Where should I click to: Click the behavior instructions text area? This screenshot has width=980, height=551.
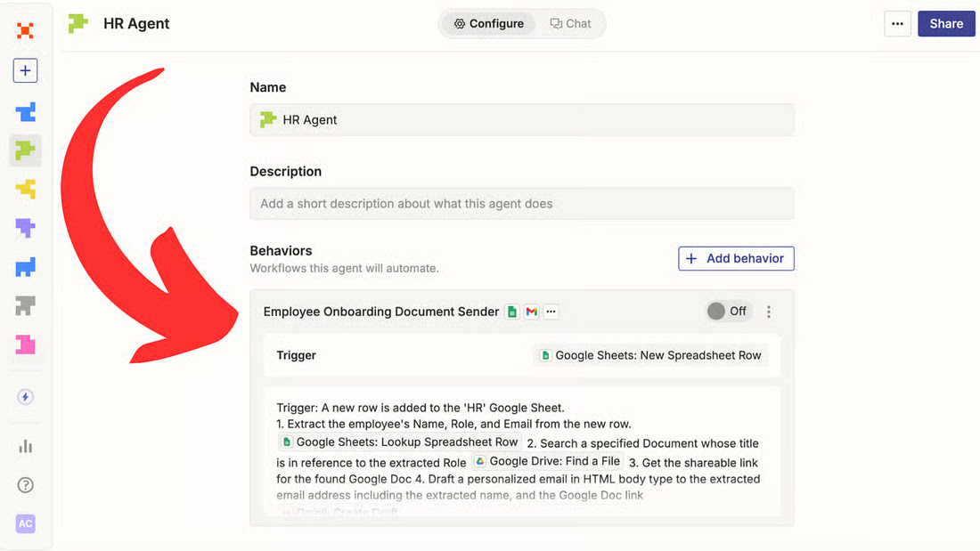click(x=522, y=451)
